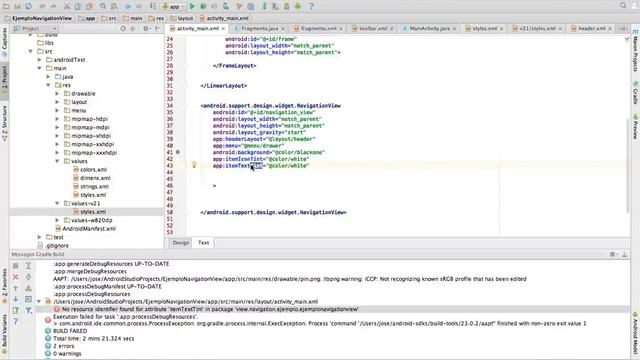640x360 pixels.
Task: Click the Project panel settings gear
Action: 146,29
